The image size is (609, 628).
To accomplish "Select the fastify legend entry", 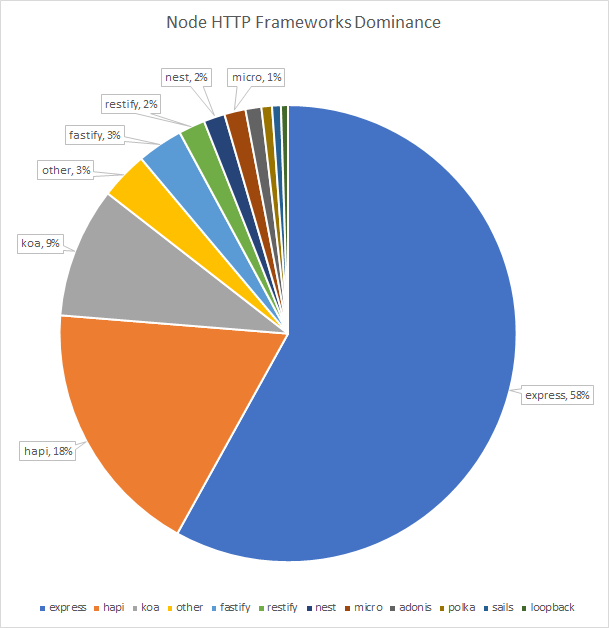I will [x=231, y=608].
